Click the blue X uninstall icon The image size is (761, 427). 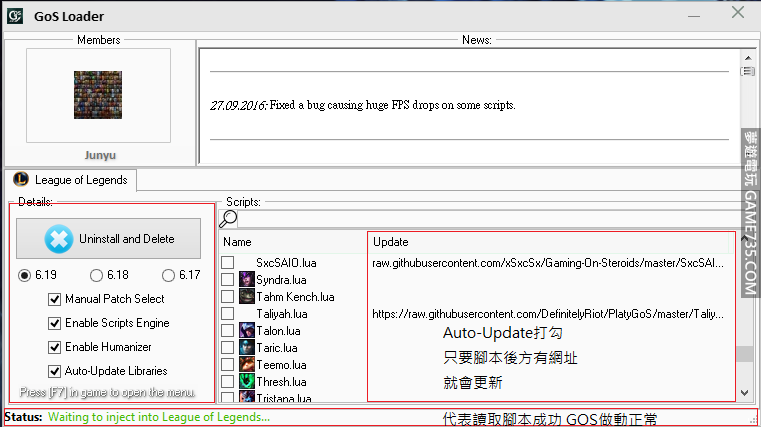tap(59, 239)
